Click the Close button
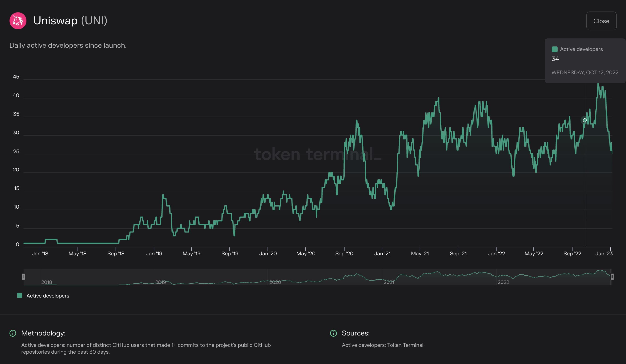626x364 pixels. 601,21
